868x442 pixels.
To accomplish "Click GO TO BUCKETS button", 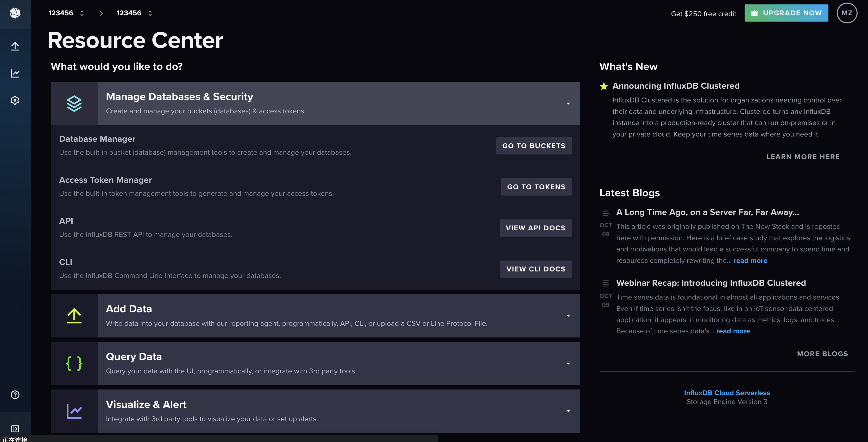I will pos(534,145).
